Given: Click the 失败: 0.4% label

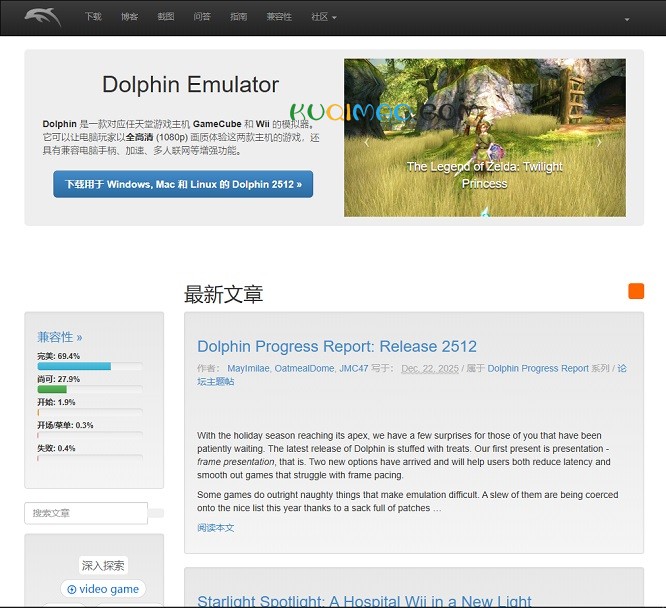Looking at the screenshot, I should 56,448.
